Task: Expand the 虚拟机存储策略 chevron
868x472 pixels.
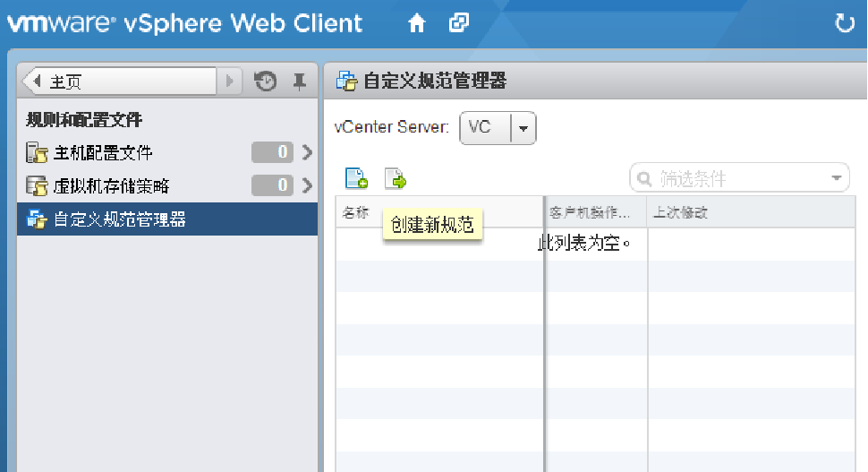Action: [307, 185]
